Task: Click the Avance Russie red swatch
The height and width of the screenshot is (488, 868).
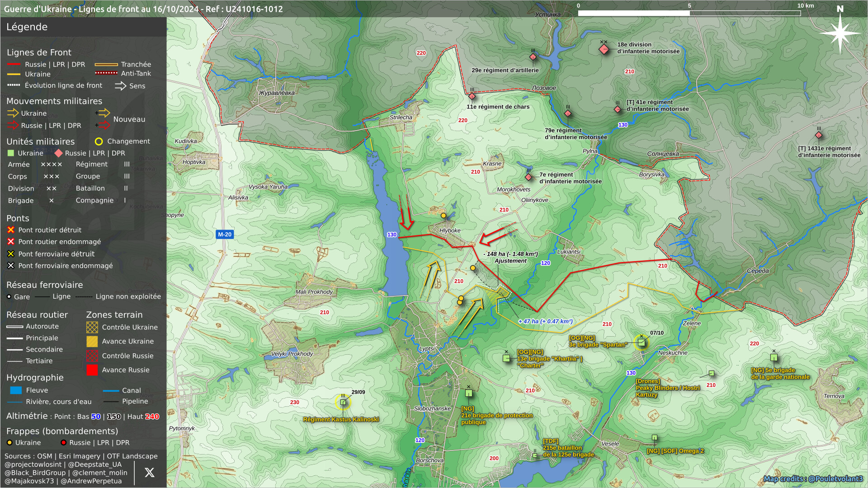Action: coord(92,370)
